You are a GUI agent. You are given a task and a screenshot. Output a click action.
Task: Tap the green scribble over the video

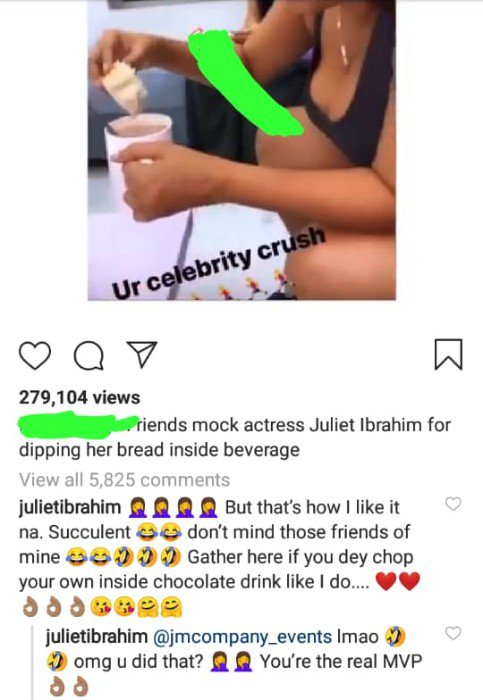coord(246,83)
